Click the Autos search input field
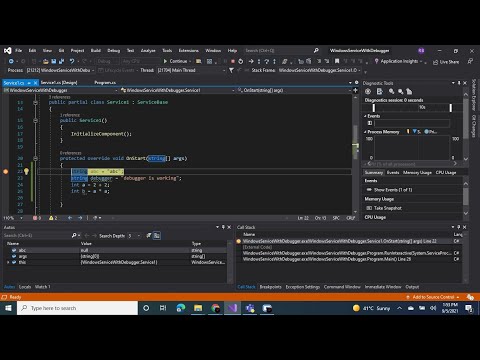This screenshot has height=360, width=480. (37, 236)
